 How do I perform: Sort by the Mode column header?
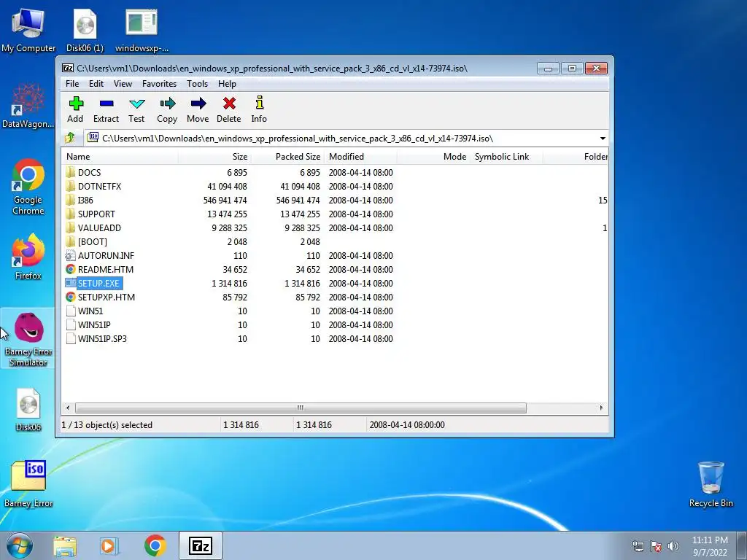coord(433,157)
